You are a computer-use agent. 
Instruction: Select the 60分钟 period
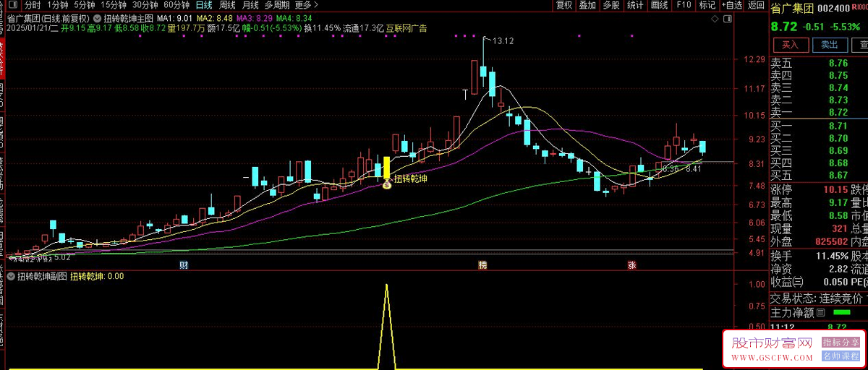pos(176,5)
